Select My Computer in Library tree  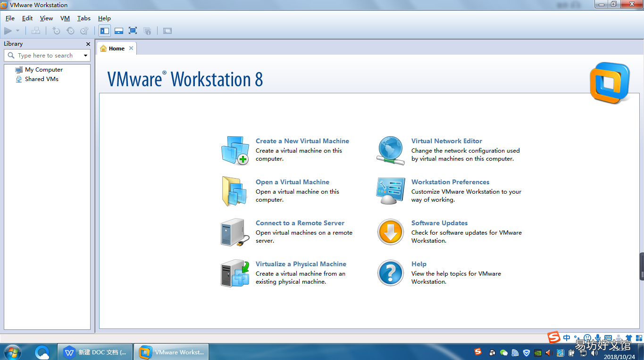39,70
